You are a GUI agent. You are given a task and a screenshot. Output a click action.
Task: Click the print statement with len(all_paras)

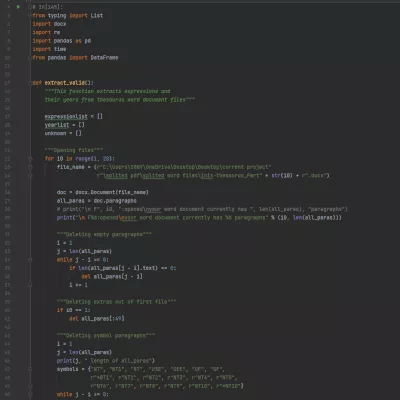pyautogui.click(x=199, y=218)
